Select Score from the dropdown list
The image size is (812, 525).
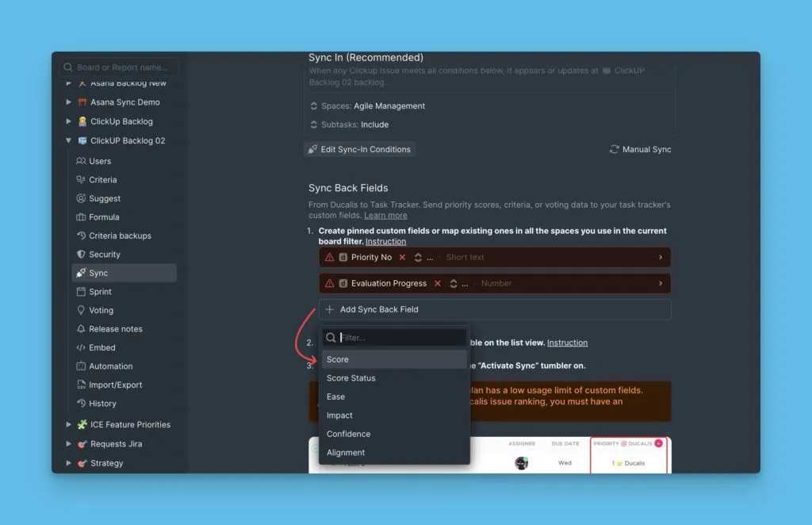338,359
